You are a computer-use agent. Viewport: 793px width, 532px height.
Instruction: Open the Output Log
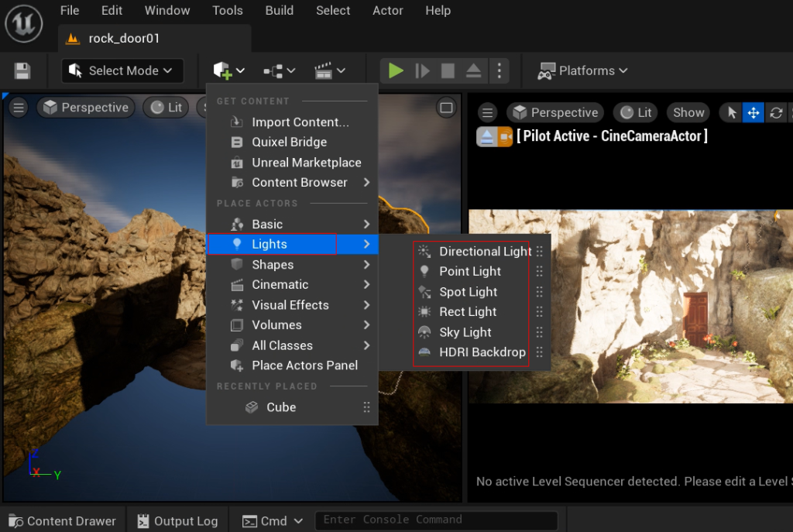click(178, 521)
